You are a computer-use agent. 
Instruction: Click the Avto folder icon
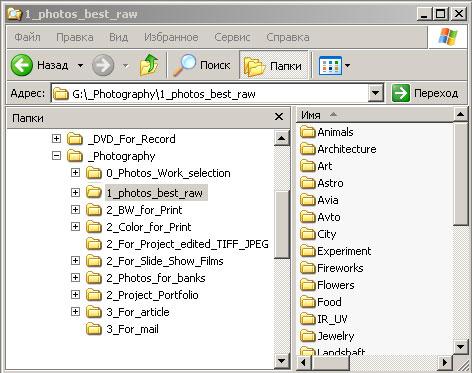click(x=307, y=217)
